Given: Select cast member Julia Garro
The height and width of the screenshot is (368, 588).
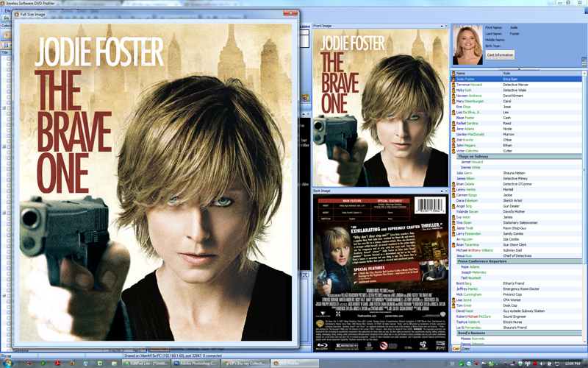Looking at the screenshot, I should click(517, 173).
